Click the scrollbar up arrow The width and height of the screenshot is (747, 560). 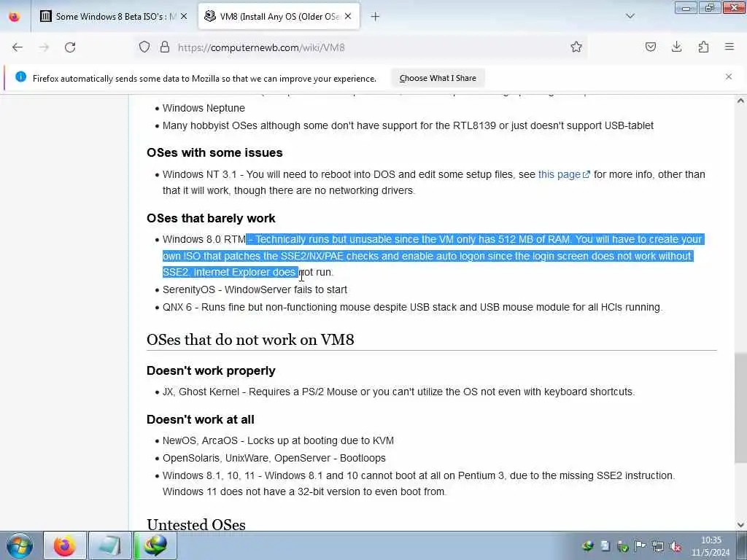(740, 101)
